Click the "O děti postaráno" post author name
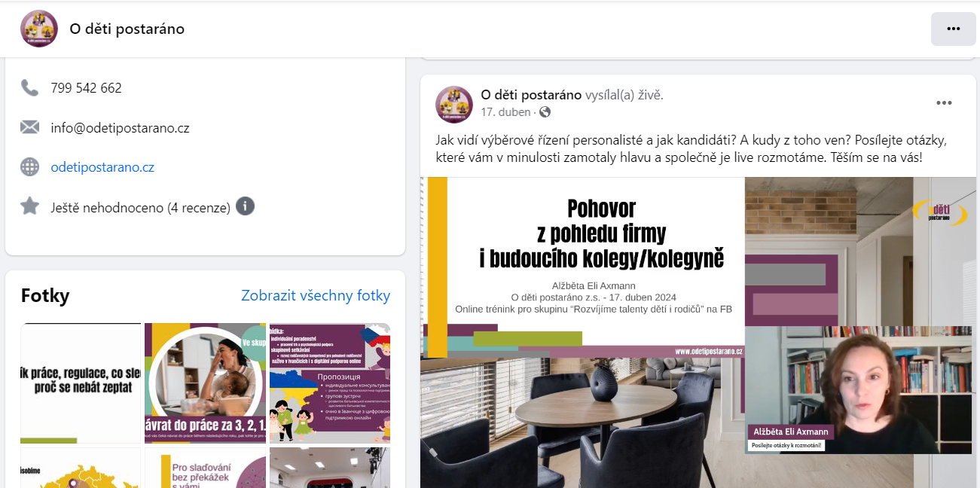The height and width of the screenshot is (488, 980). (531, 95)
